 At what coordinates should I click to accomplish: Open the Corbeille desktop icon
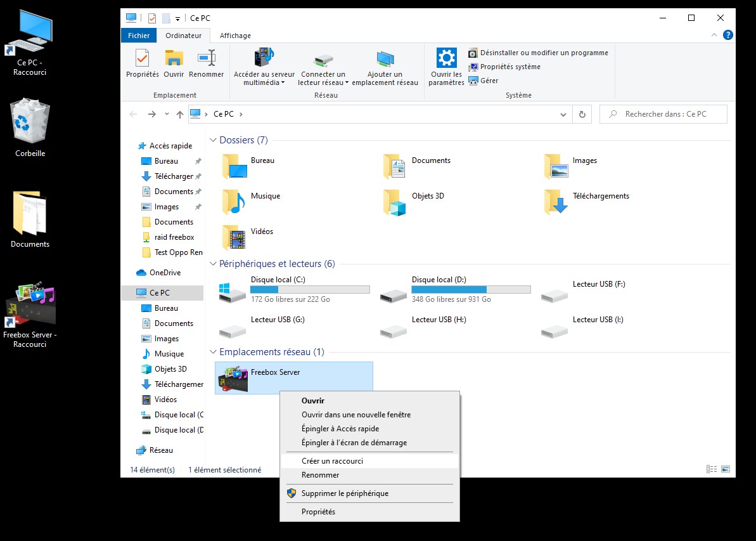tap(30, 121)
